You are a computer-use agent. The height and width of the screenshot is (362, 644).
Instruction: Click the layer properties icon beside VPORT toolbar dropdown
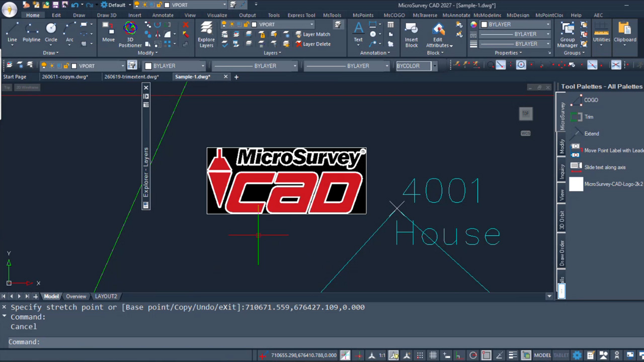pyautogui.click(x=132, y=65)
